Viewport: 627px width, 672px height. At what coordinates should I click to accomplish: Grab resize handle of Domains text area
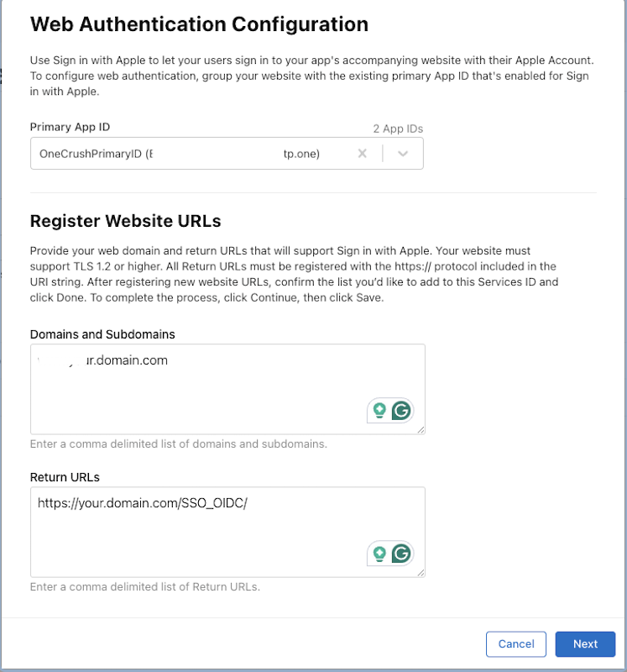(421, 430)
